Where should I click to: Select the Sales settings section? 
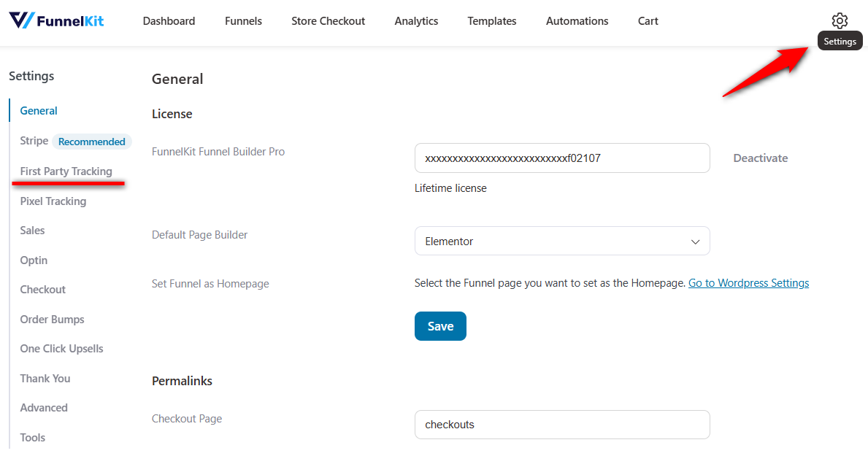click(x=32, y=231)
